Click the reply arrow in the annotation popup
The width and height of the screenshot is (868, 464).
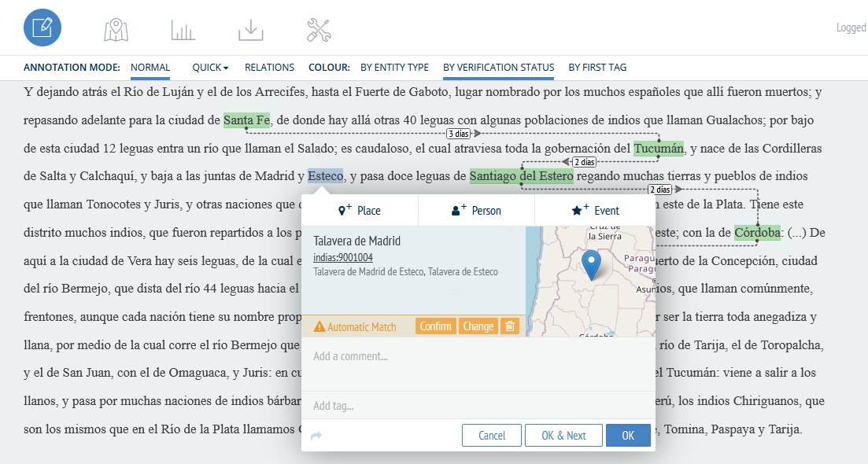coord(315,433)
